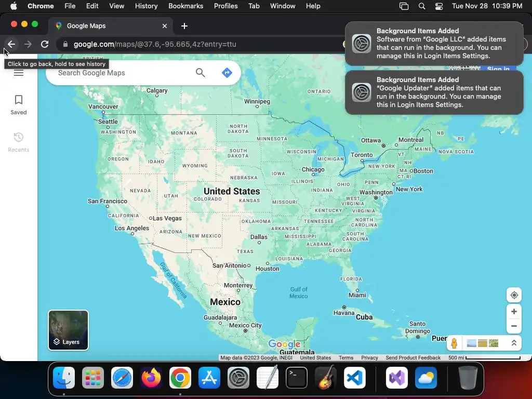This screenshot has height=399, width=532.
Task: Click the Chicago city label on map
Action: click(313, 169)
